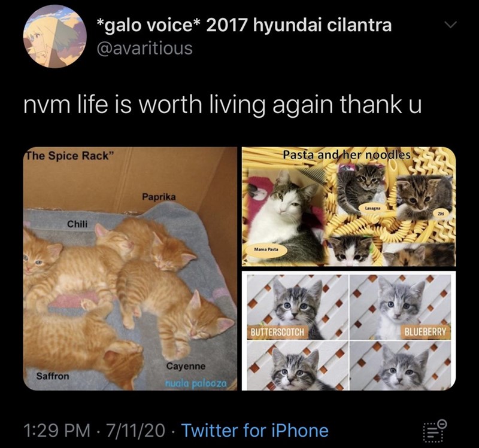
Task: Click the Cayenne label in the photo
Action: tap(186, 366)
